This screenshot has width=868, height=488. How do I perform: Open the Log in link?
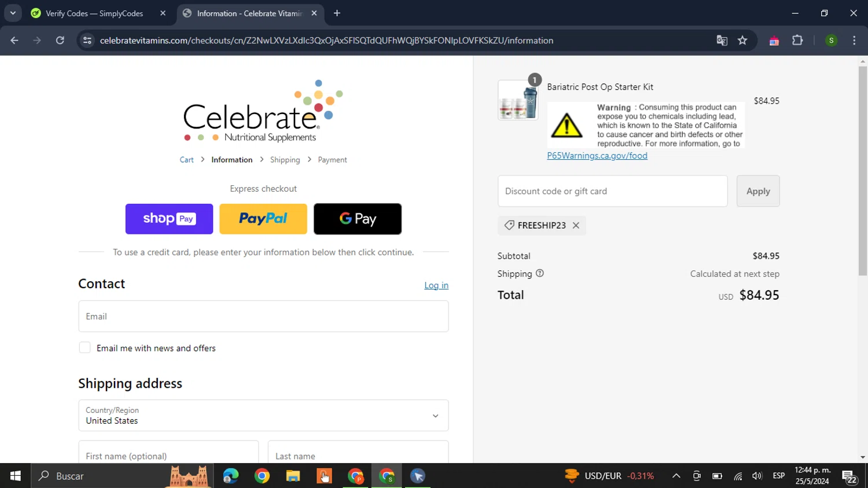tap(436, 285)
